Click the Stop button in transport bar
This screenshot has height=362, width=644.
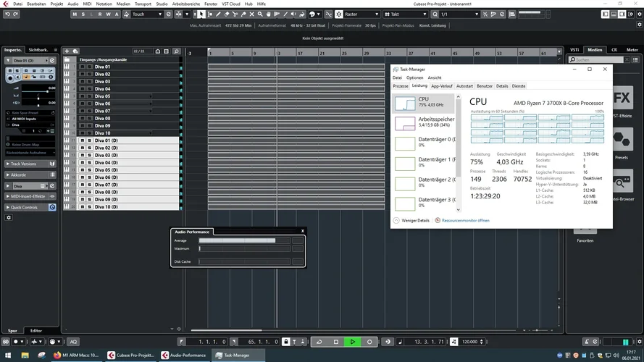click(x=336, y=342)
